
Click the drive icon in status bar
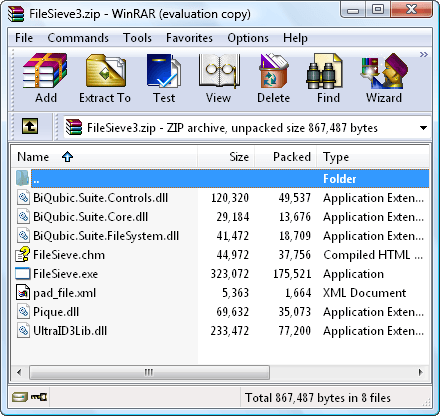coord(20,397)
